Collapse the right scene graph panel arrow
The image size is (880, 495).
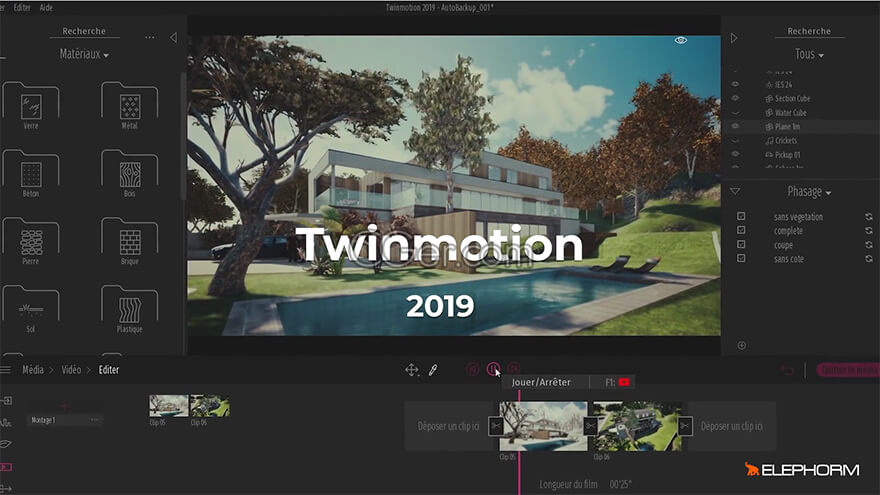(734, 38)
